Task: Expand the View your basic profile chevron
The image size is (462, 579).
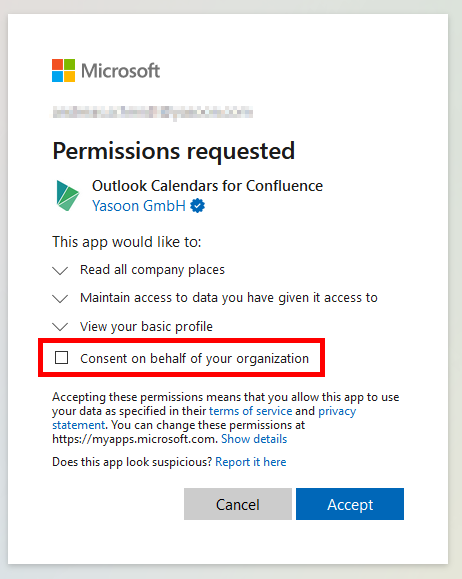Action: click(x=60, y=327)
